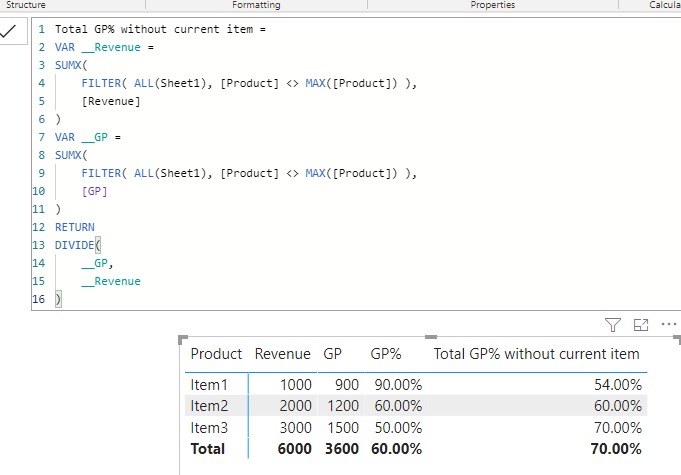Click the Formatting ribbon group label

click(256, 5)
